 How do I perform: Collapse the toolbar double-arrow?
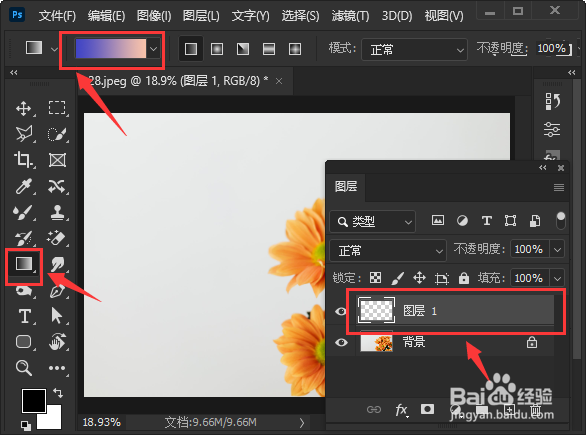(x=14, y=72)
